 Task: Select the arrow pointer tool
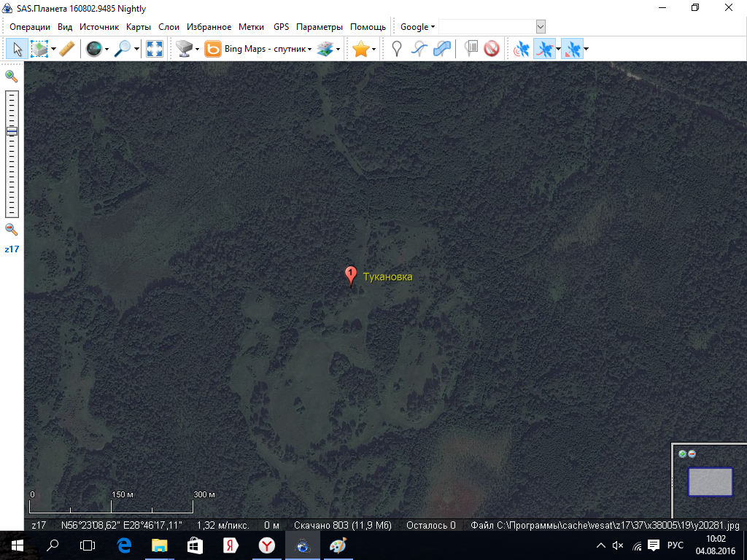click(18, 49)
